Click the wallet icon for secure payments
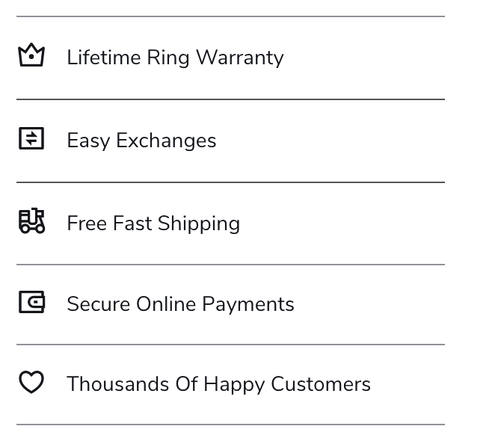Screen dimensions: 504x432 click(x=31, y=302)
